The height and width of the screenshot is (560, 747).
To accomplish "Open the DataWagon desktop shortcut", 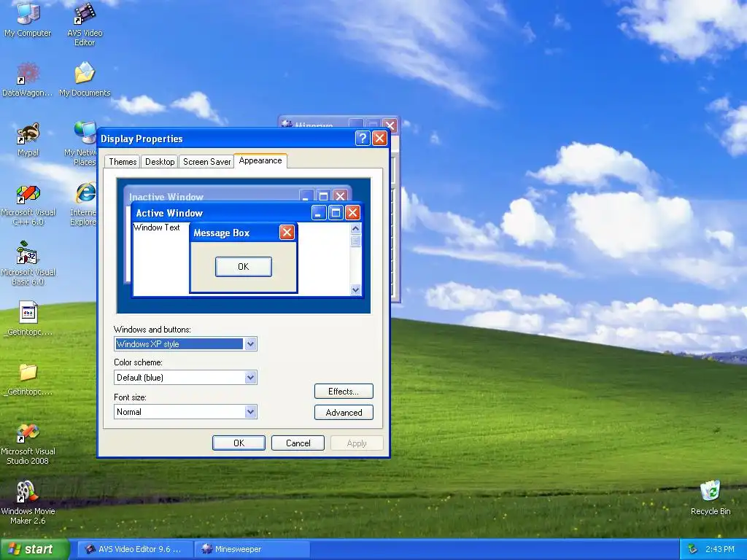I will 28,79.
